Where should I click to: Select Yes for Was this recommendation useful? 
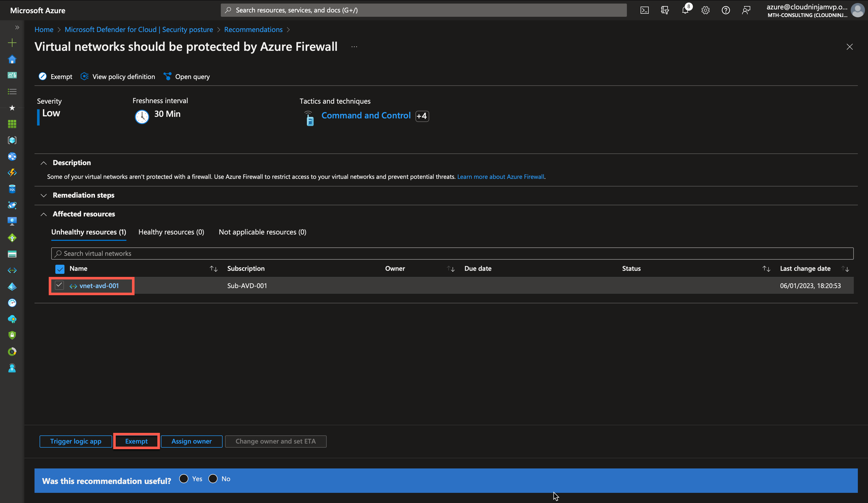pos(183,479)
